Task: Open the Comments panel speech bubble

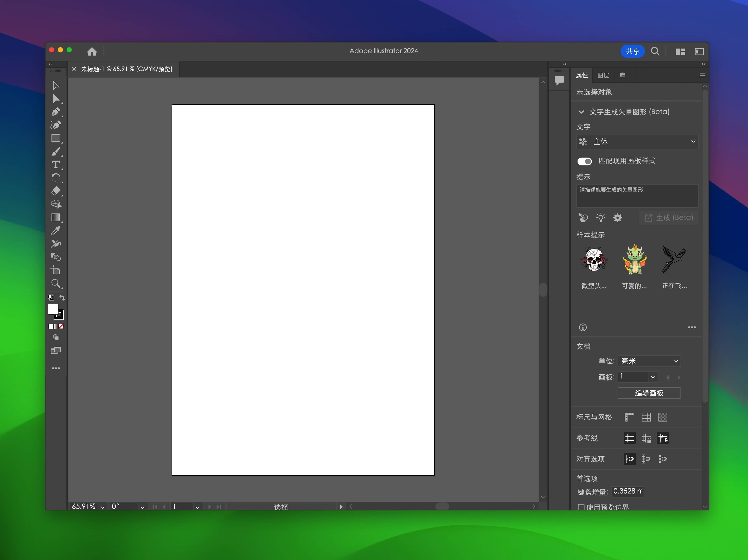Action: coord(559,80)
